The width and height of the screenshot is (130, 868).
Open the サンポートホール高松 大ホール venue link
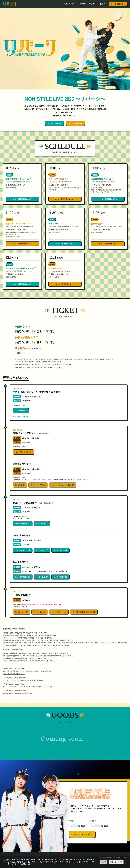pos(20,268)
